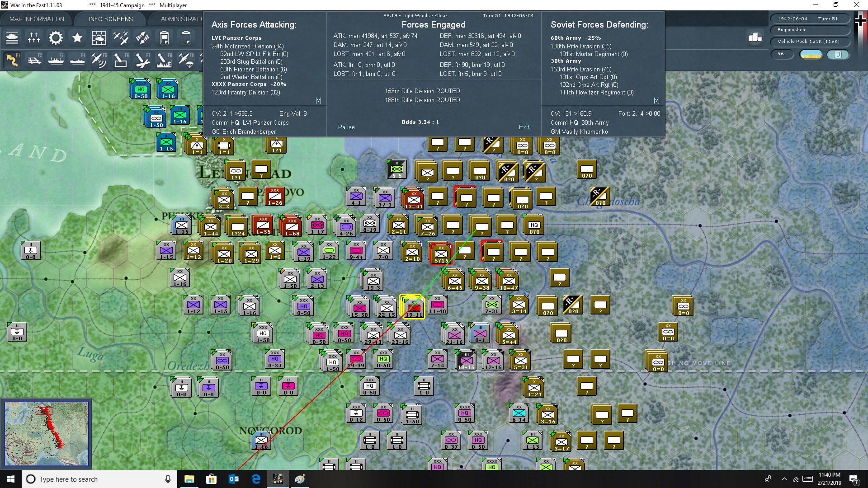Open the order of battle tank list icon
This screenshot has width=868, height=488.
coord(12,38)
